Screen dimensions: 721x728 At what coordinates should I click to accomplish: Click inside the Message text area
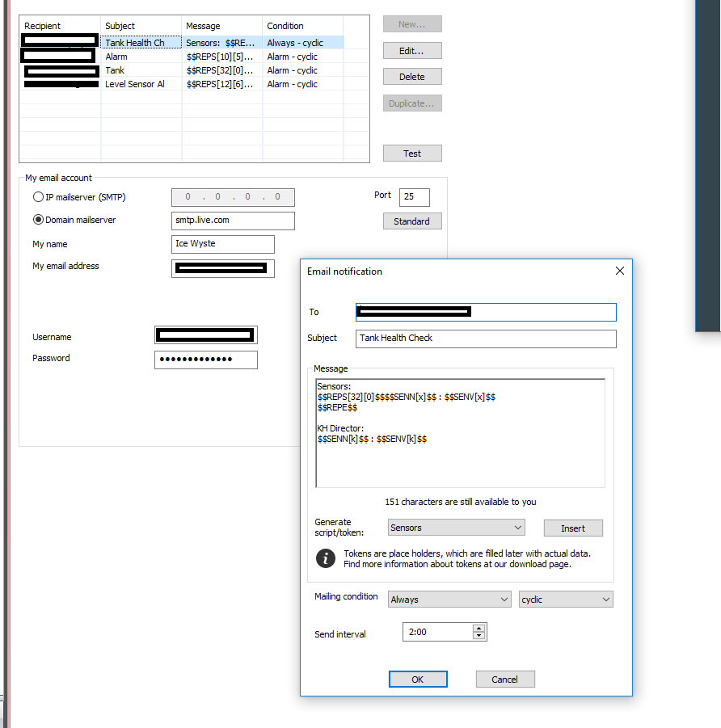click(461, 433)
